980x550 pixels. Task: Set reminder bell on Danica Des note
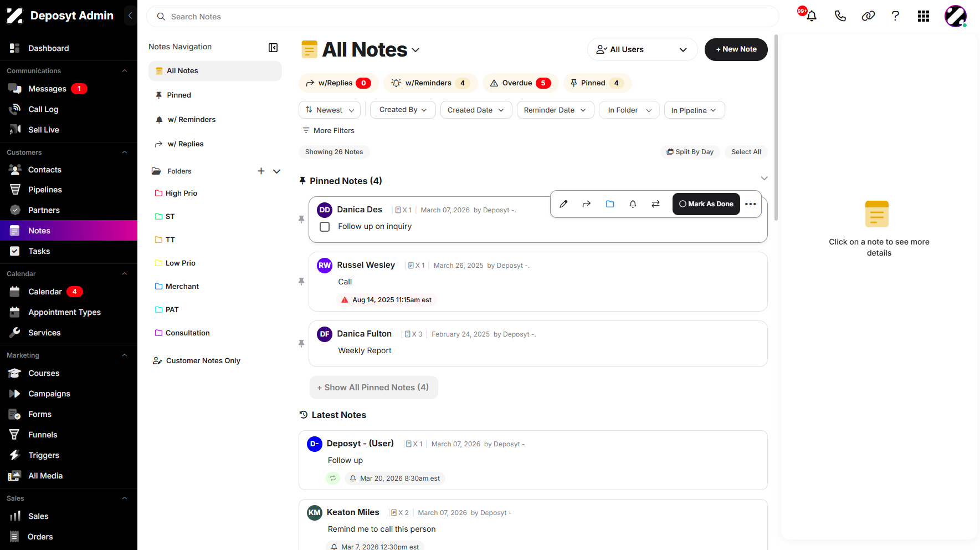tap(633, 204)
